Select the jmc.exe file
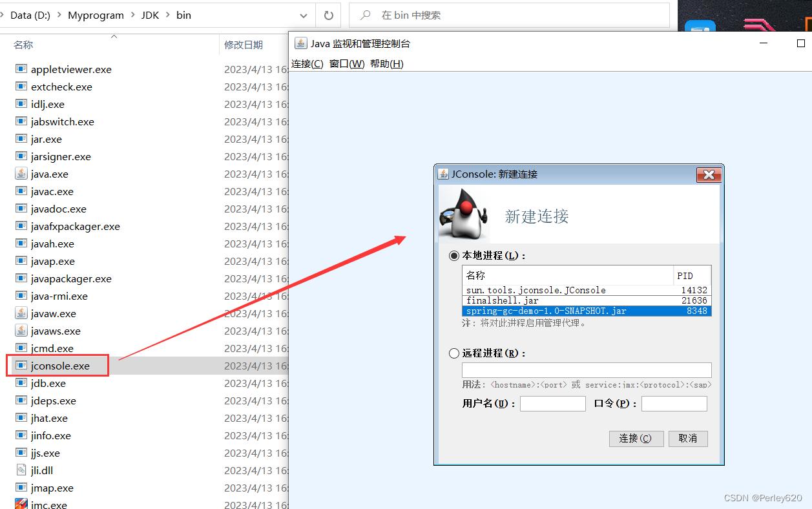 [49, 504]
